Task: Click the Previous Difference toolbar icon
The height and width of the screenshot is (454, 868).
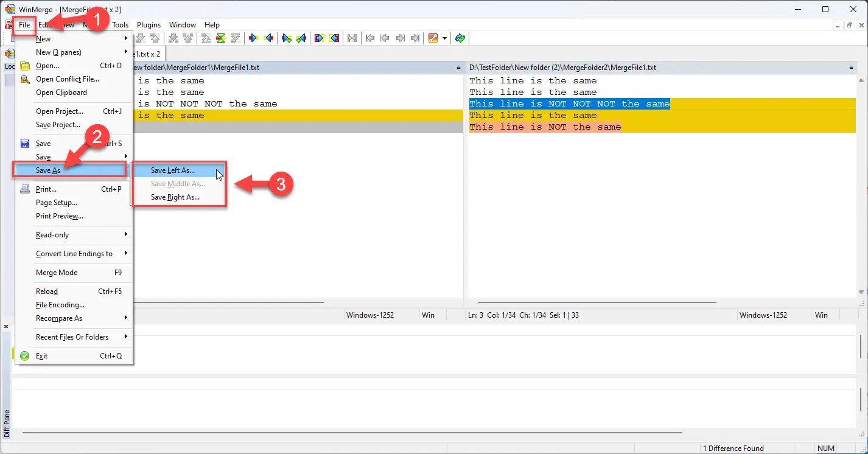Action: [x=155, y=38]
